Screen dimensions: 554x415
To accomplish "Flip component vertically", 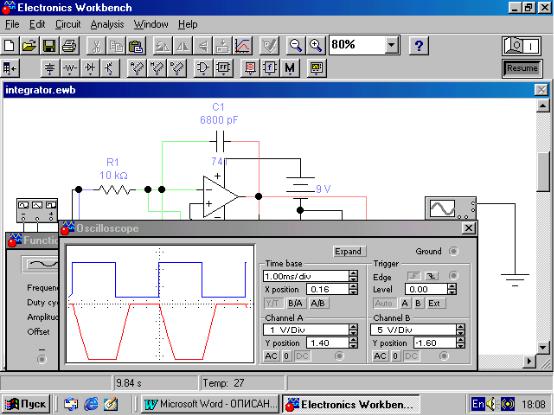I will (203, 46).
